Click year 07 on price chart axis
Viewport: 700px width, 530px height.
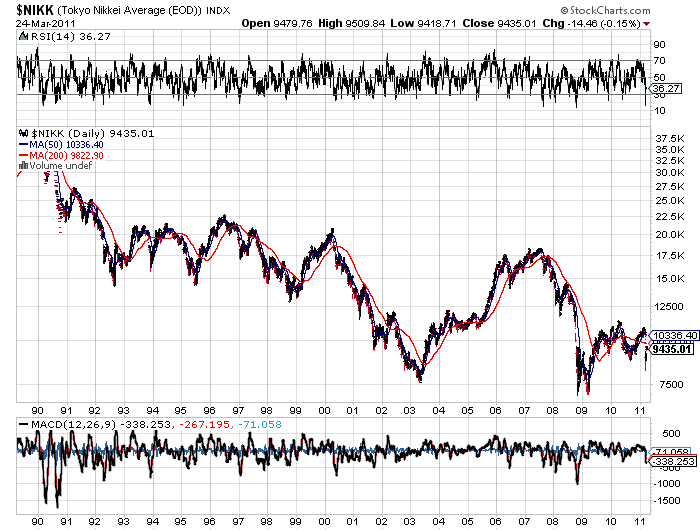coord(524,410)
